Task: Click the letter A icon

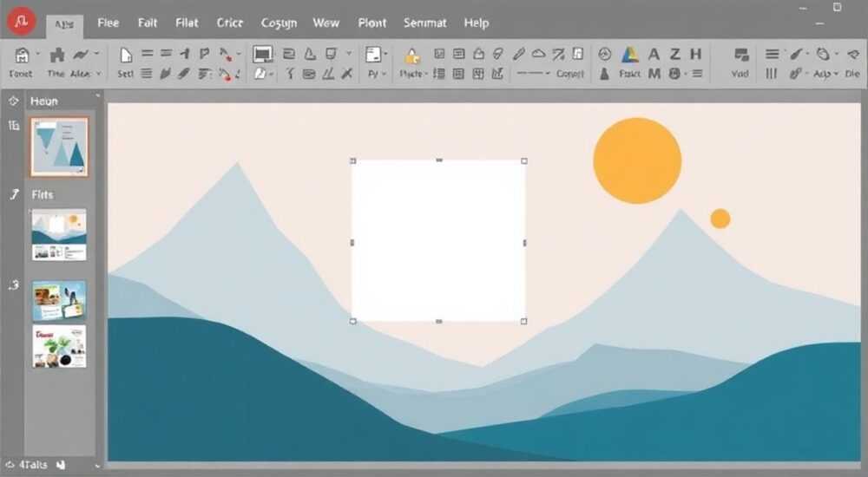Action: 654,55
